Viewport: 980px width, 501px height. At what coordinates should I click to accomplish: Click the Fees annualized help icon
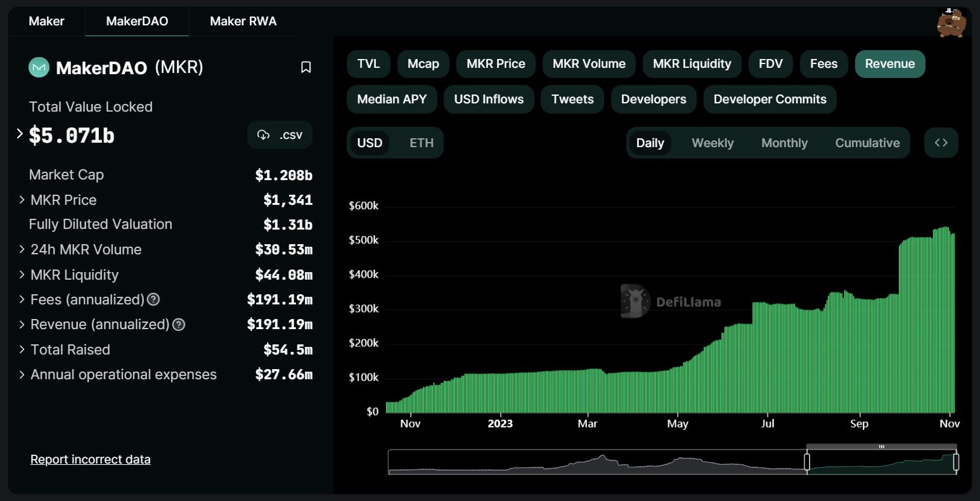click(153, 299)
